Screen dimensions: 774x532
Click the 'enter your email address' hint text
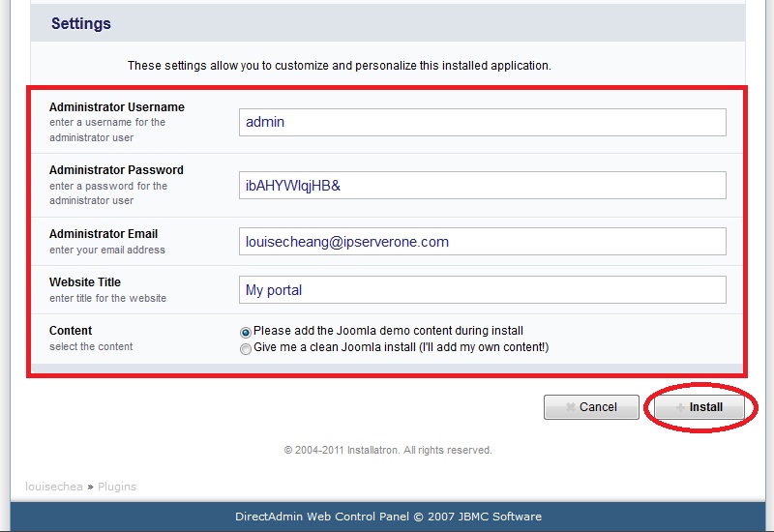[107, 250]
